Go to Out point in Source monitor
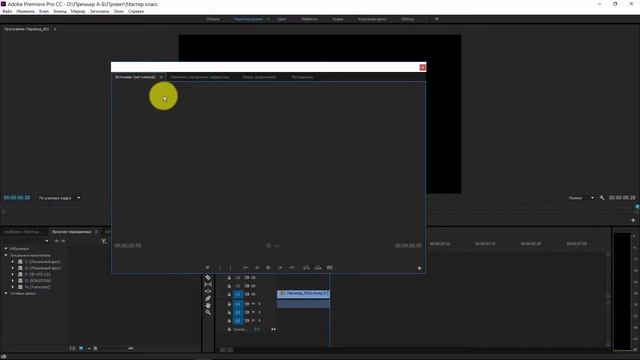Image resolution: width=640 pixels, height=360 pixels. (291, 268)
